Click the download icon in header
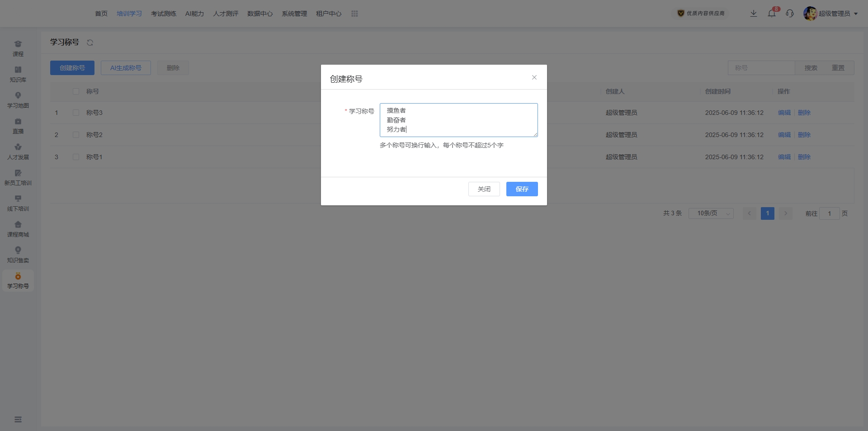868x431 pixels. pyautogui.click(x=754, y=14)
